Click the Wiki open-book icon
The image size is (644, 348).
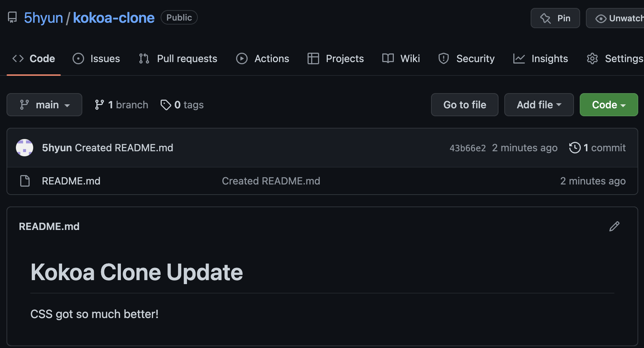click(388, 58)
